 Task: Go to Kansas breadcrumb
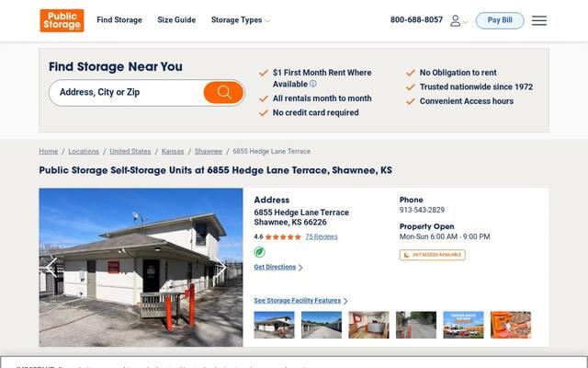(x=173, y=151)
